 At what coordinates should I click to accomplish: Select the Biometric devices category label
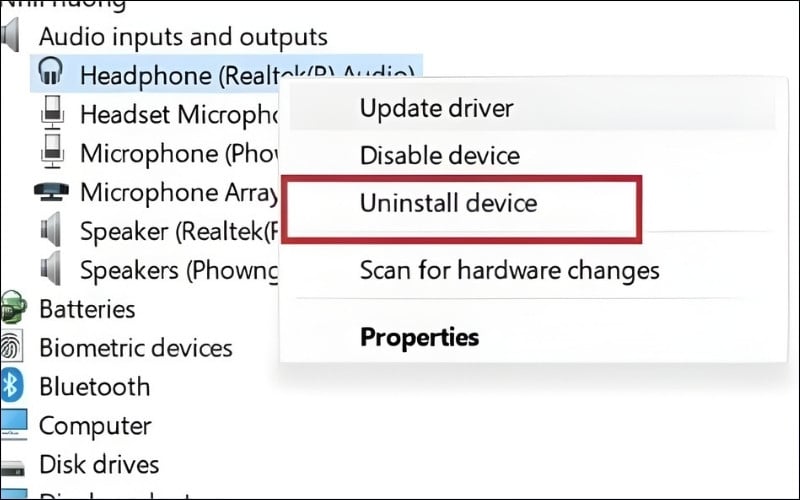tap(135, 347)
